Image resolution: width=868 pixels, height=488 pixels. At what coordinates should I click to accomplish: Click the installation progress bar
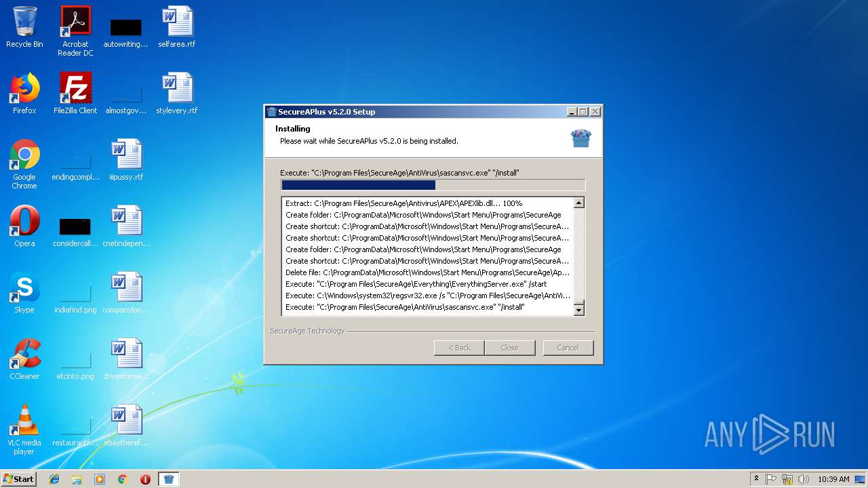[433, 185]
